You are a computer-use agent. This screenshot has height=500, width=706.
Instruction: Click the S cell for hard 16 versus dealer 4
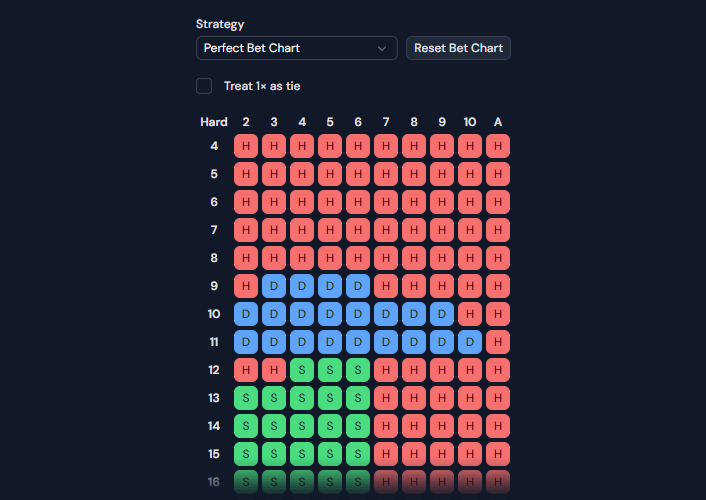click(x=302, y=482)
